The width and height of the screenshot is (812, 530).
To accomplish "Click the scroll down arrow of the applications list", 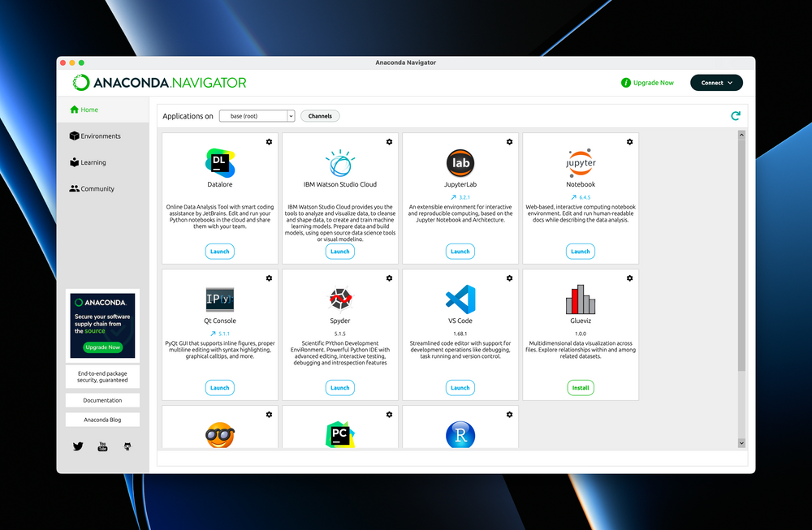I will [741, 442].
